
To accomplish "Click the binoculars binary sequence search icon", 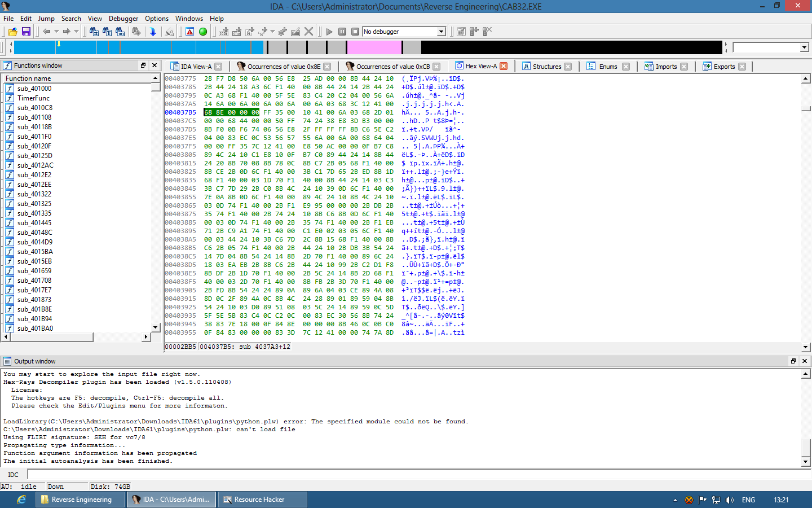I will (x=120, y=32).
